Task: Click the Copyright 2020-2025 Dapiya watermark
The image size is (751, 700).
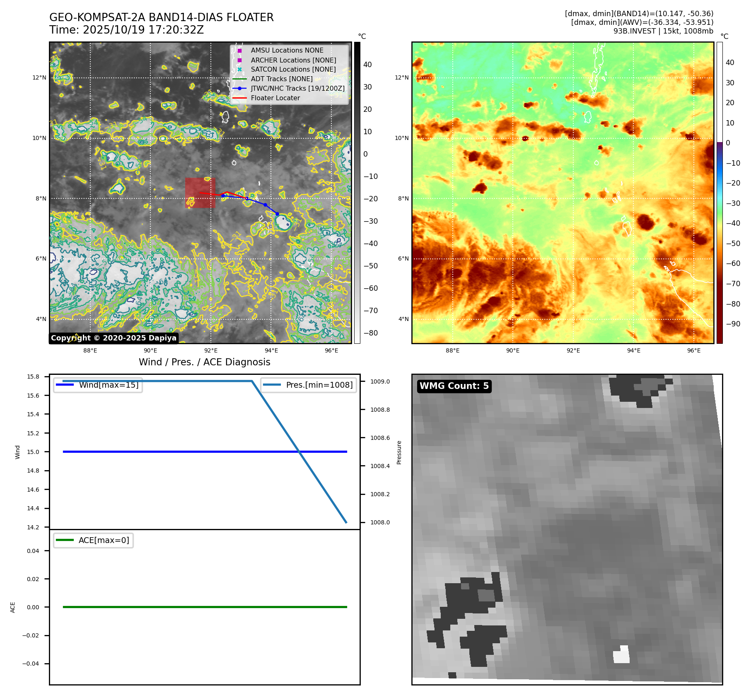Action: pos(113,338)
